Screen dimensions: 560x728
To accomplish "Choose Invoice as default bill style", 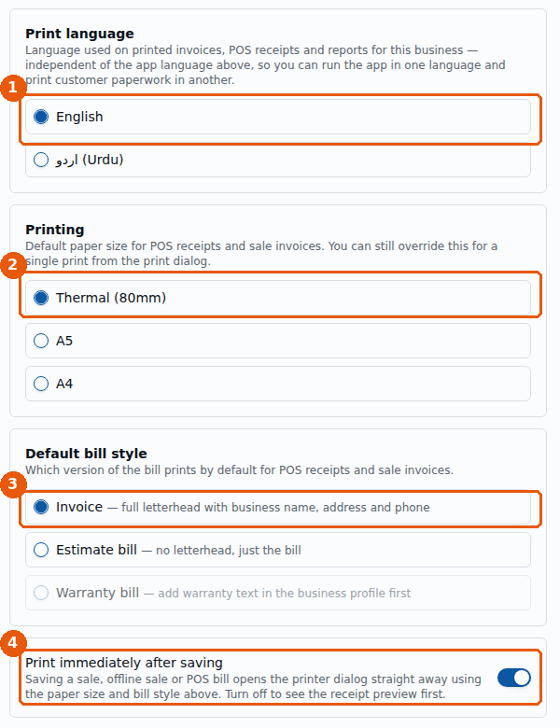I will 278,507.
